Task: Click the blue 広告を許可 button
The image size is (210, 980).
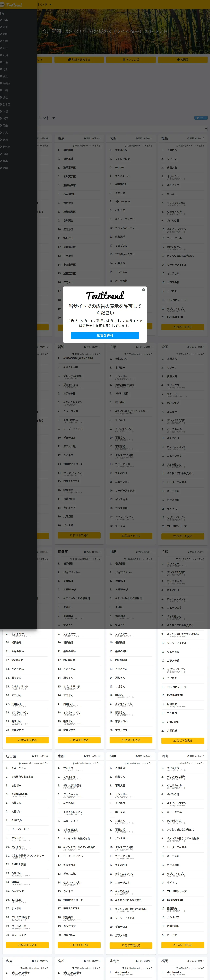Action: point(105,335)
